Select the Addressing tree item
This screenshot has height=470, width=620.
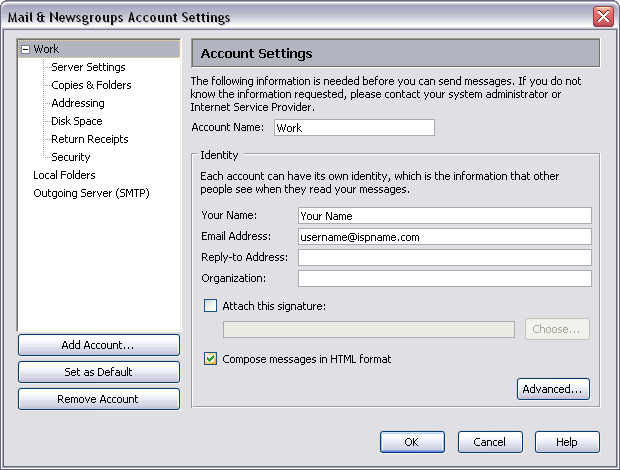(78, 103)
